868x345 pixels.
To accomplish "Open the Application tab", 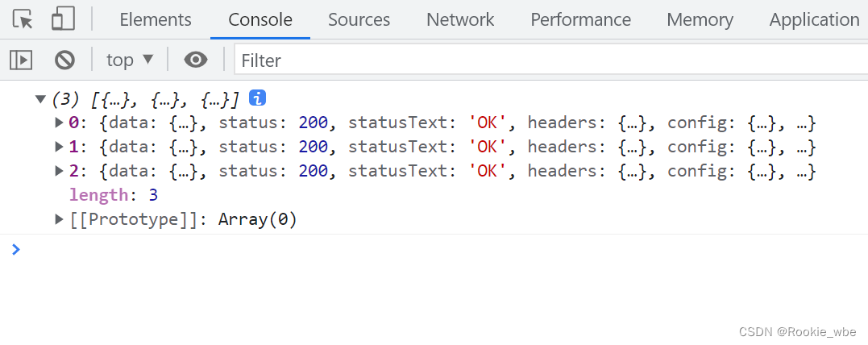I will [x=814, y=20].
